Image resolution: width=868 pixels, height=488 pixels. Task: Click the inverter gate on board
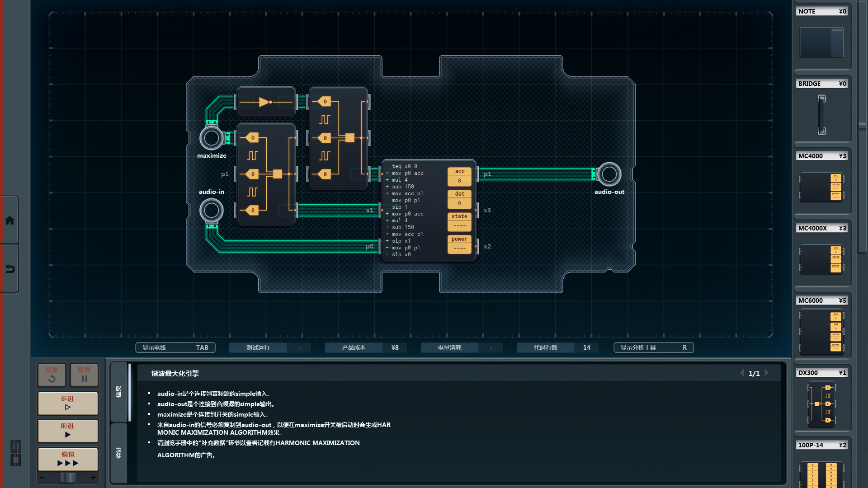[x=266, y=102]
